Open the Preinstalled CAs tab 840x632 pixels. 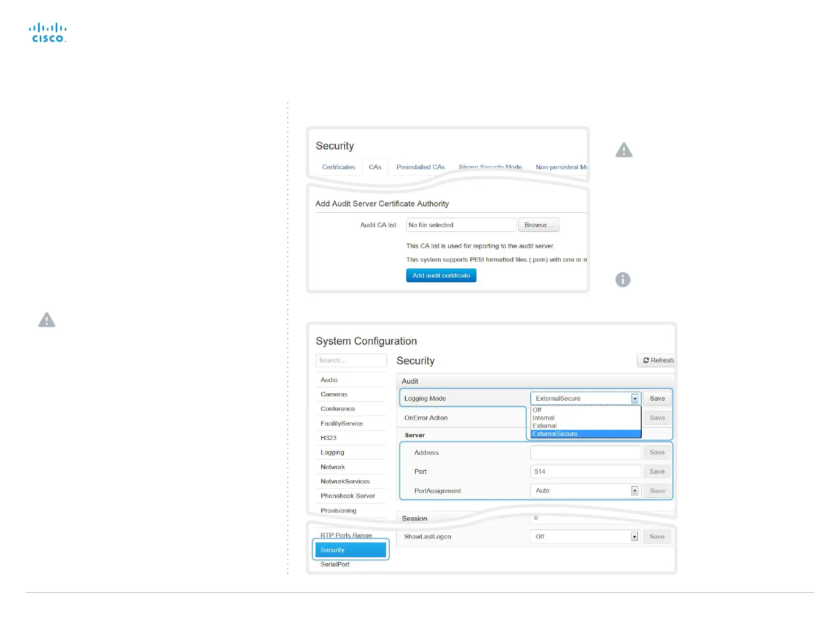(x=421, y=167)
